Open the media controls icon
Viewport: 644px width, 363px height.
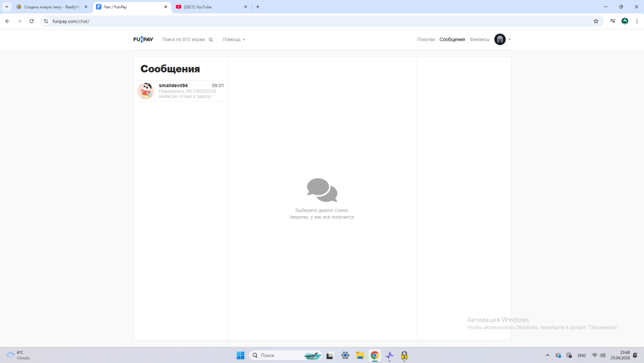[x=613, y=21]
